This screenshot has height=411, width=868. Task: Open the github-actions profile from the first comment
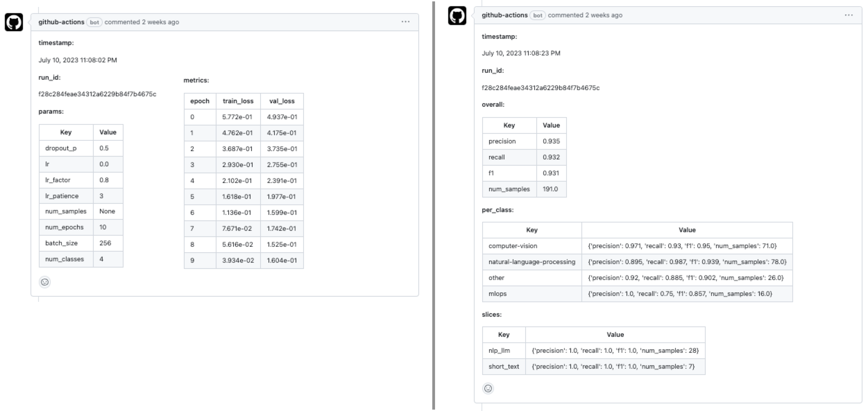pyautogui.click(x=62, y=21)
